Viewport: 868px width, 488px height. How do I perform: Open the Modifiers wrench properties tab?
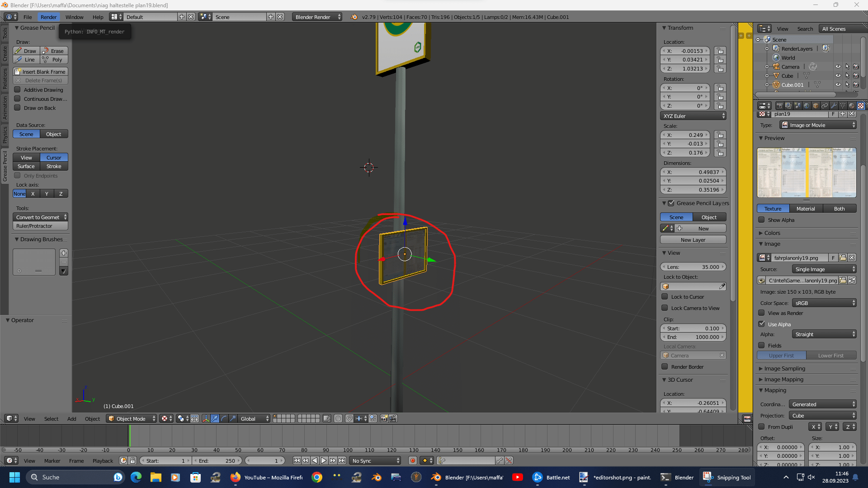point(834,106)
